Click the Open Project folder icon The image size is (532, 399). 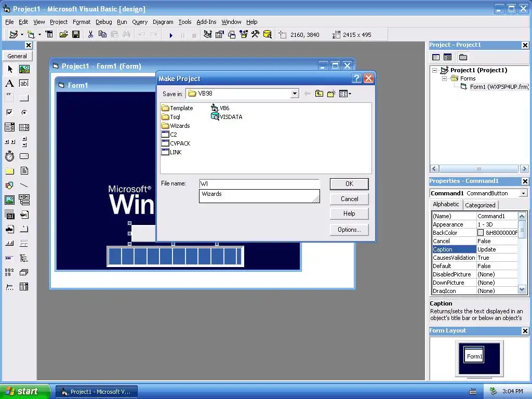click(63, 34)
